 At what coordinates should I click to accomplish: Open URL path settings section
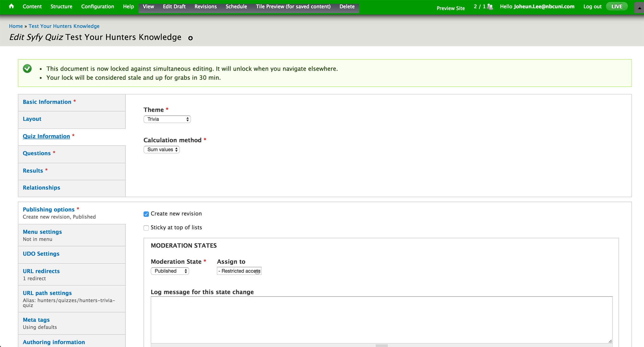[47, 293]
